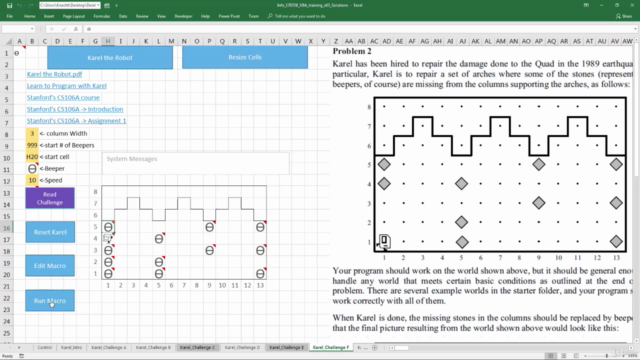Open the Developer ribbon tab

[x=183, y=16]
